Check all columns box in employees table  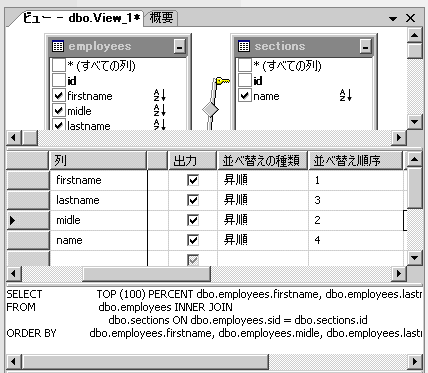pyautogui.click(x=59, y=65)
